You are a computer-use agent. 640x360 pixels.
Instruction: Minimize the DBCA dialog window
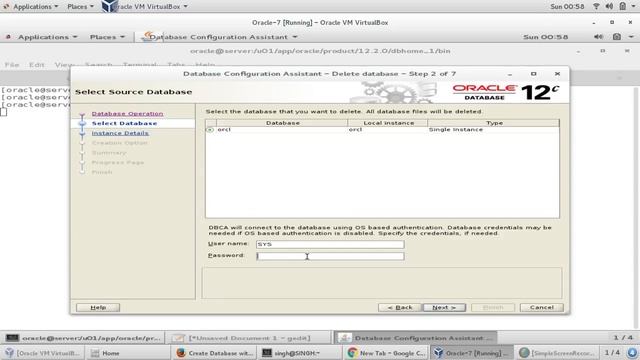[x=510, y=74]
